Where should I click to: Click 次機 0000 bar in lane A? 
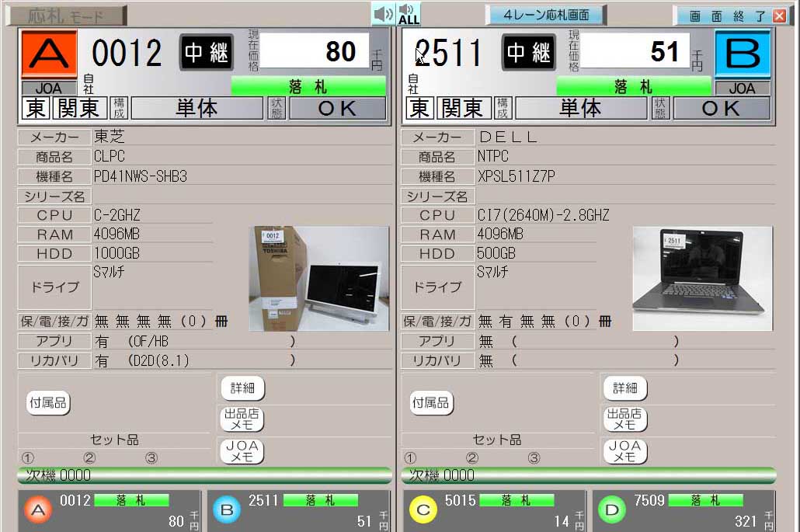pos(204,475)
